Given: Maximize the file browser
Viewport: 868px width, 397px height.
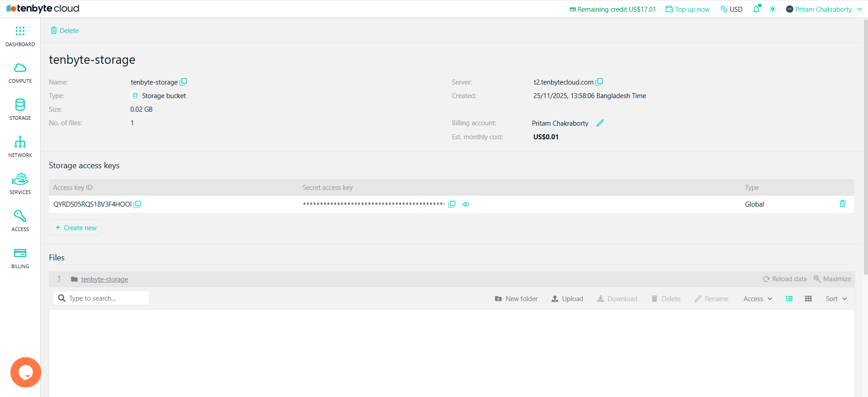Looking at the screenshot, I should [x=832, y=279].
